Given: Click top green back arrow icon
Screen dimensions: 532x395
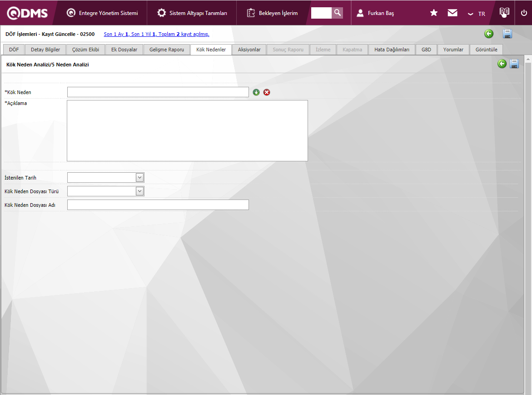Looking at the screenshot, I should coord(489,34).
